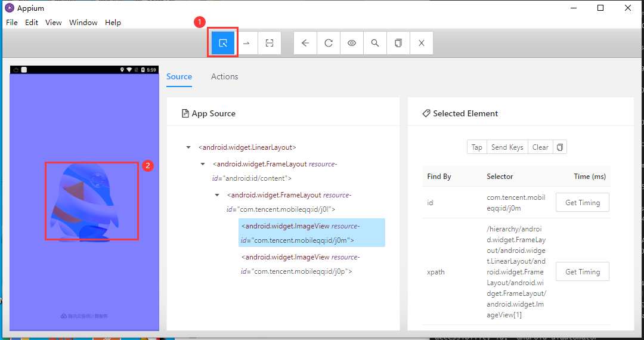Choose the Swipe By Coordinates tool

(x=246, y=43)
